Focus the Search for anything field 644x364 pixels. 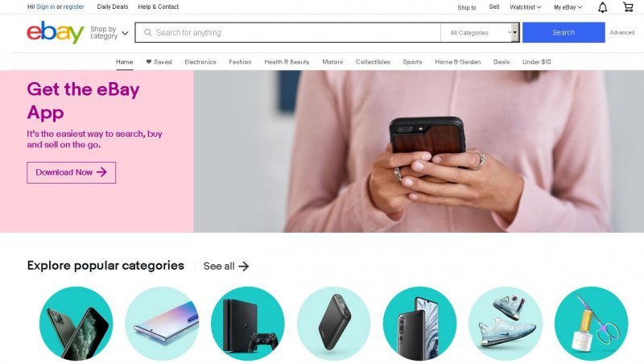(x=287, y=32)
